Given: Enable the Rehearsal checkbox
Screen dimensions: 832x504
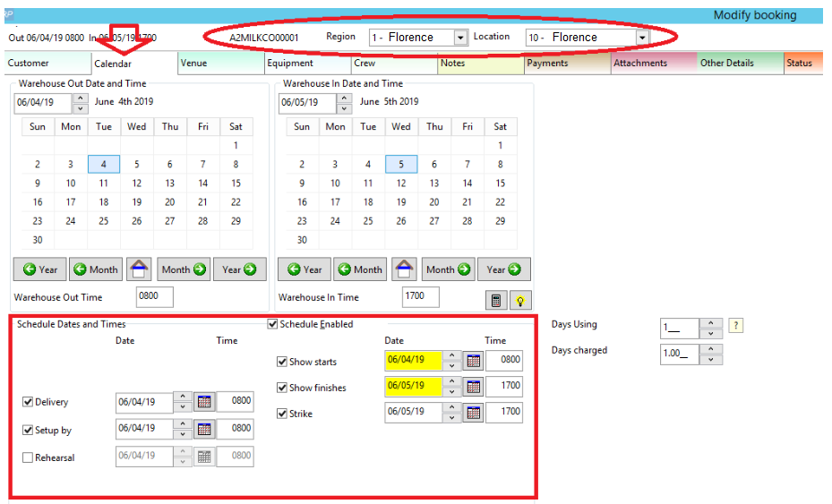Looking at the screenshot, I should click(28, 457).
